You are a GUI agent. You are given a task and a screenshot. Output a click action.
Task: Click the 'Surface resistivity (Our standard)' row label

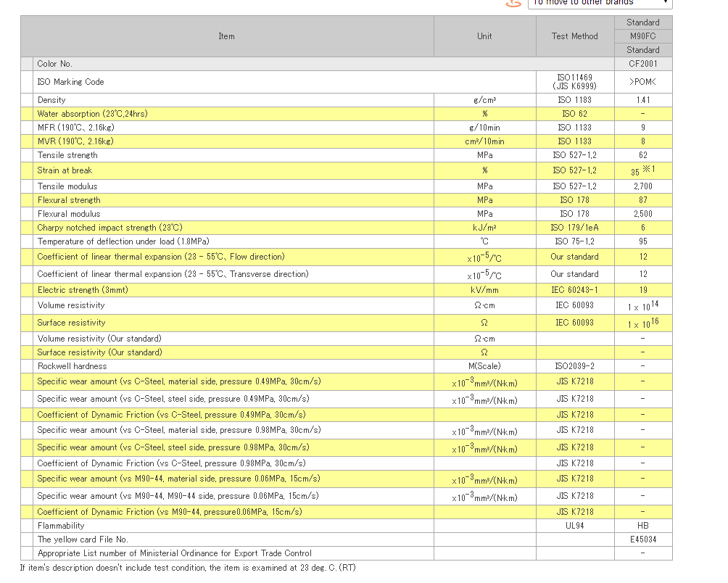[x=99, y=352]
